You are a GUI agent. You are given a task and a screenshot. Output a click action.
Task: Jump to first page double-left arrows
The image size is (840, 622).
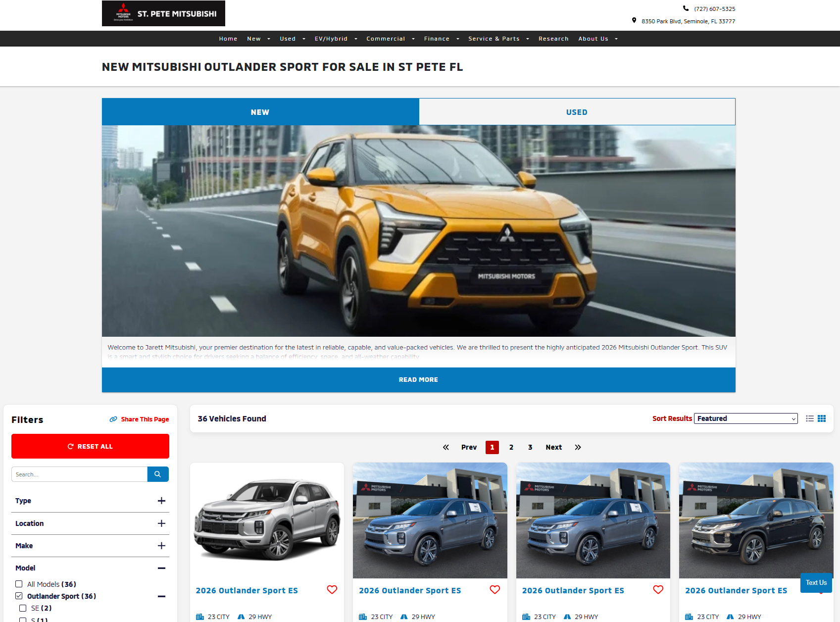pos(446,447)
